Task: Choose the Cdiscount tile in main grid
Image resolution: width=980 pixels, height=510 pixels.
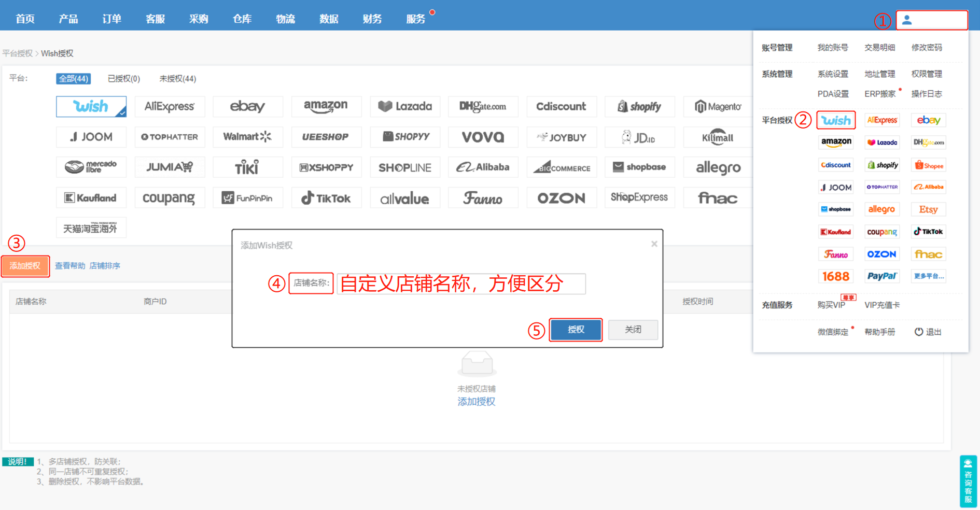Action: 562,107
